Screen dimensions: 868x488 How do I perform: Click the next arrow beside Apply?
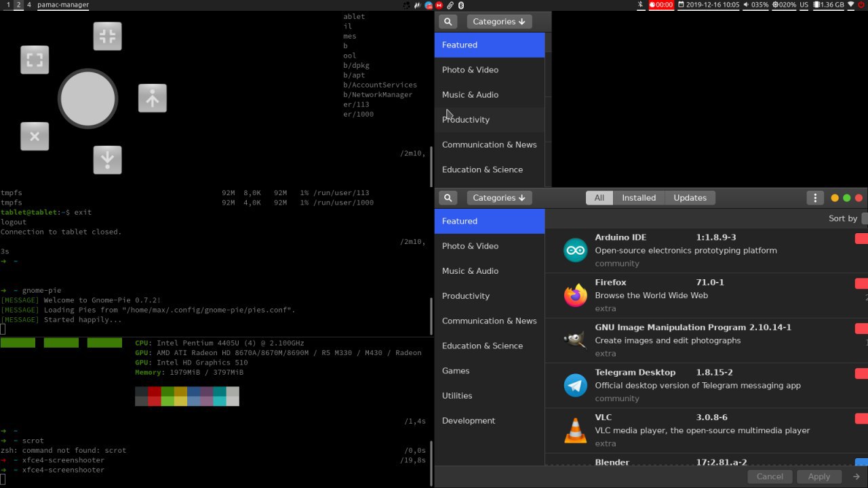[856, 476]
